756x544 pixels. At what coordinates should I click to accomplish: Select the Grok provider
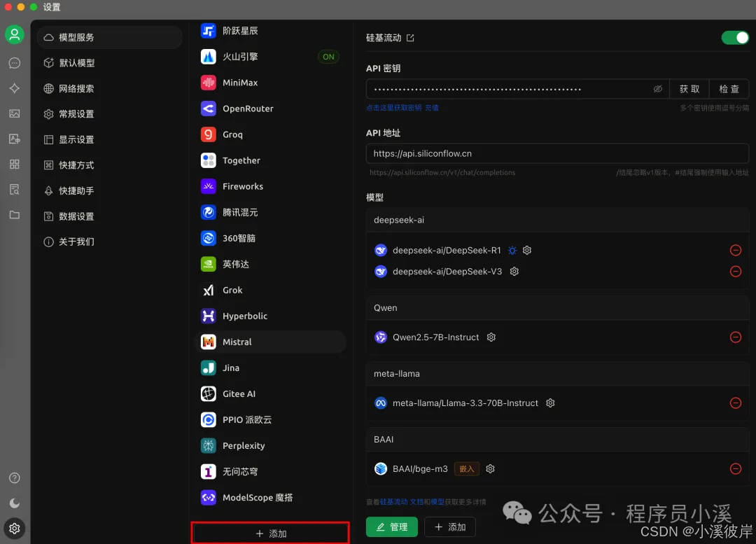tap(270, 290)
